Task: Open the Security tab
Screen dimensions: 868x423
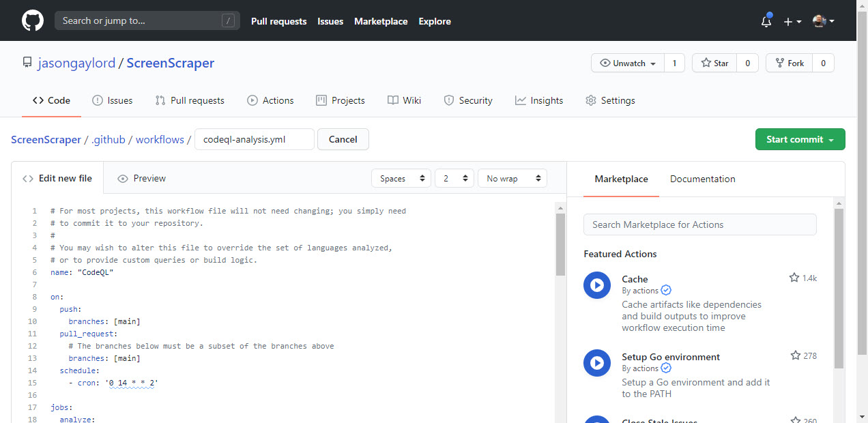Action: [x=468, y=100]
